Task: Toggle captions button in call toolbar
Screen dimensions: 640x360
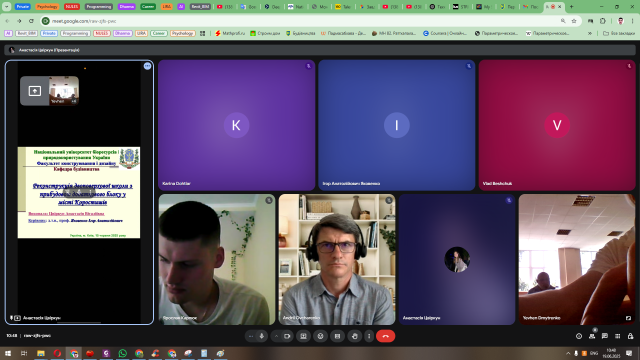Action: point(337,336)
